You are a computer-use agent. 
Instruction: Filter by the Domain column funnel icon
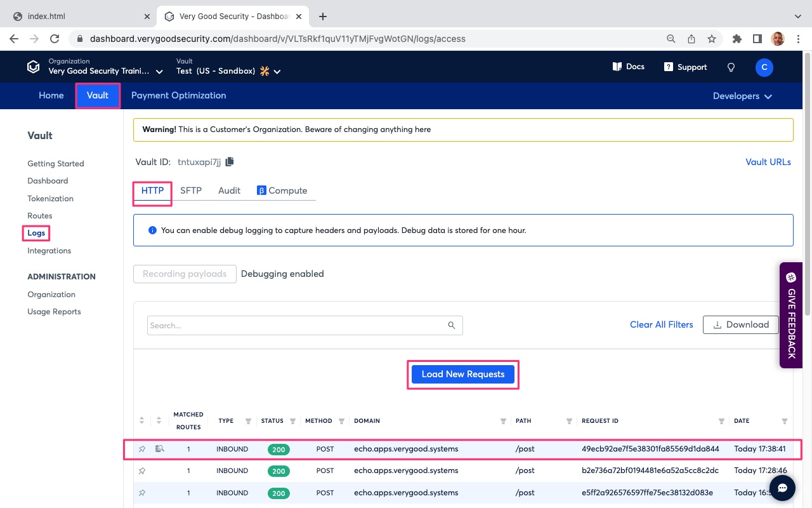click(503, 421)
